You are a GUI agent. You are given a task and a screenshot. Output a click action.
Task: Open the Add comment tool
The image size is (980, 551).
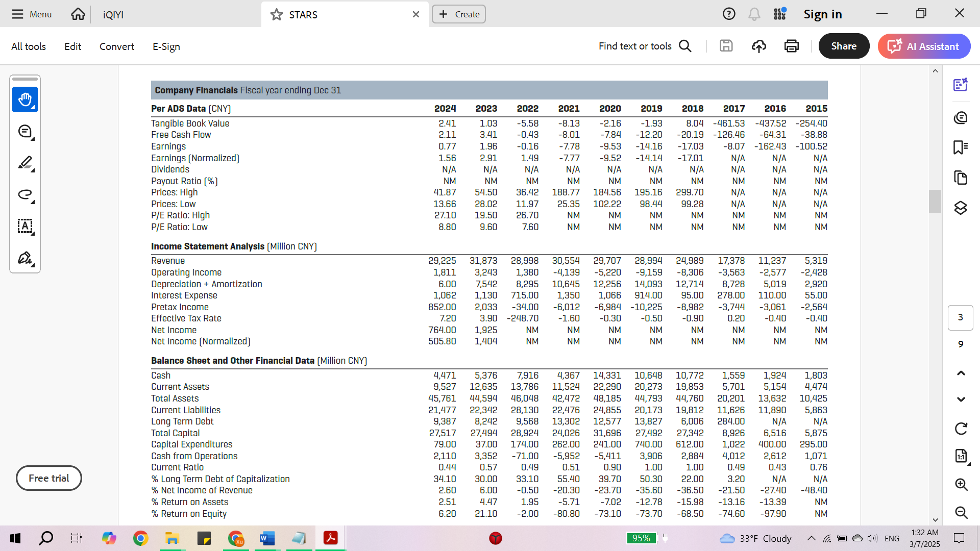tap(25, 132)
